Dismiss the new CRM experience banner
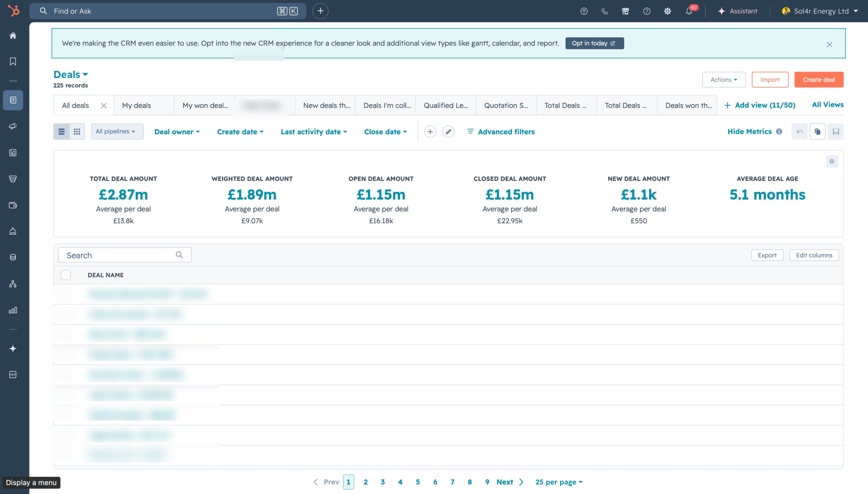Image resolution: width=868 pixels, height=494 pixels. tap(829, 44)
